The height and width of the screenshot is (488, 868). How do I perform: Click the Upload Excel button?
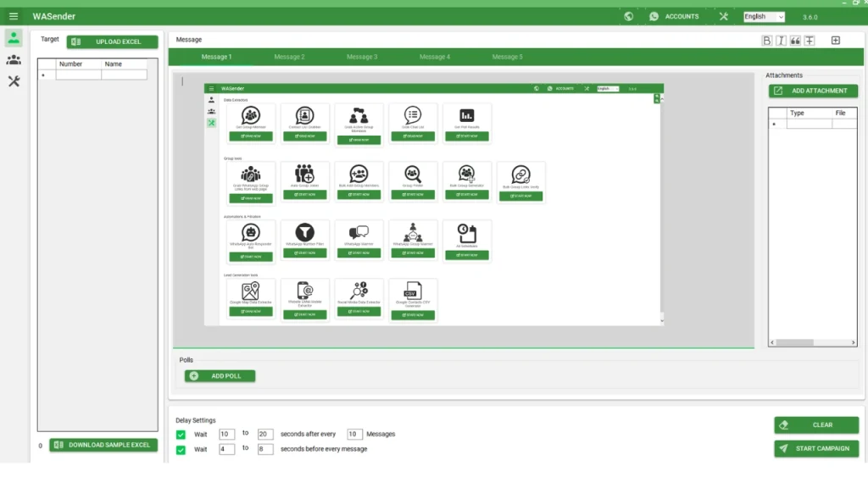(x=112, y=42)
